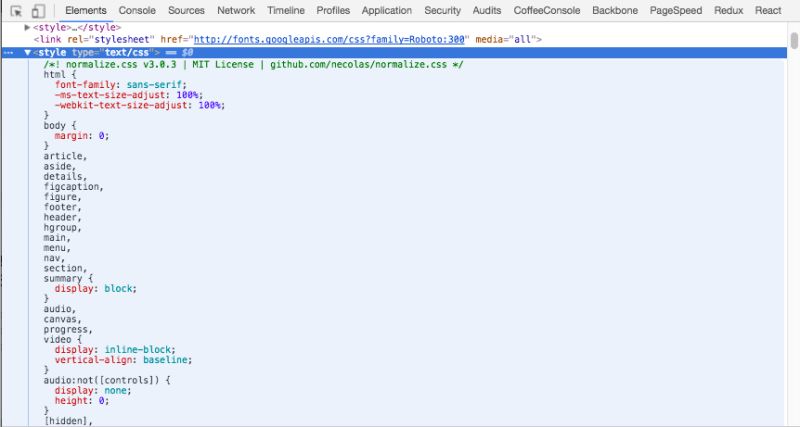Click the figcaption selector text
This screenshot has width=800, height=427.
click(x=73, y=187)
